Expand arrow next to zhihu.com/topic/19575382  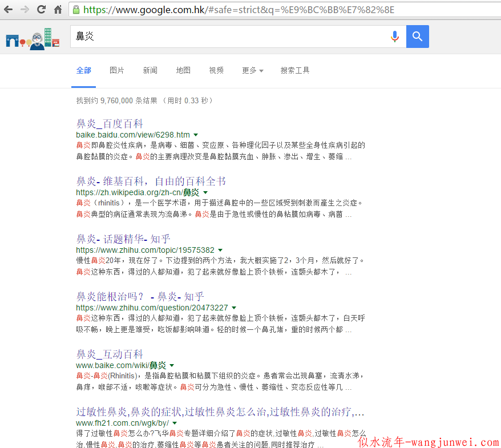point(220,250)
